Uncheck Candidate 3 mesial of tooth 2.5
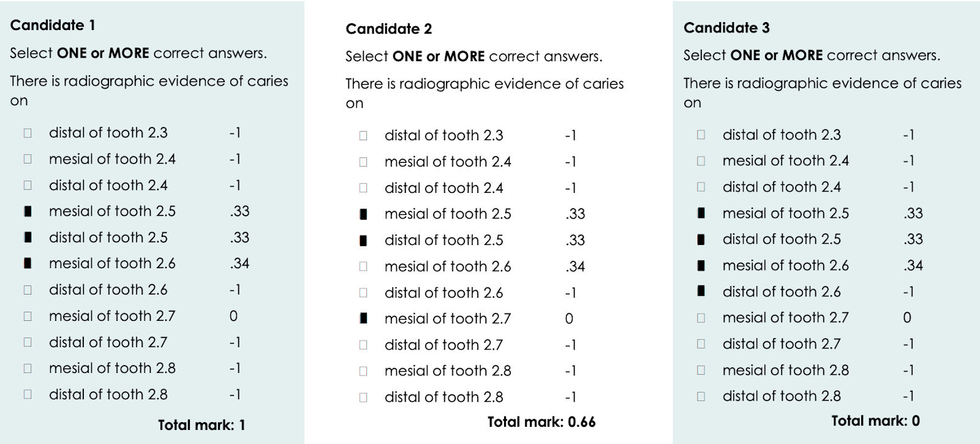The height and width of the screenshot is (444, 980). [701, 213]
